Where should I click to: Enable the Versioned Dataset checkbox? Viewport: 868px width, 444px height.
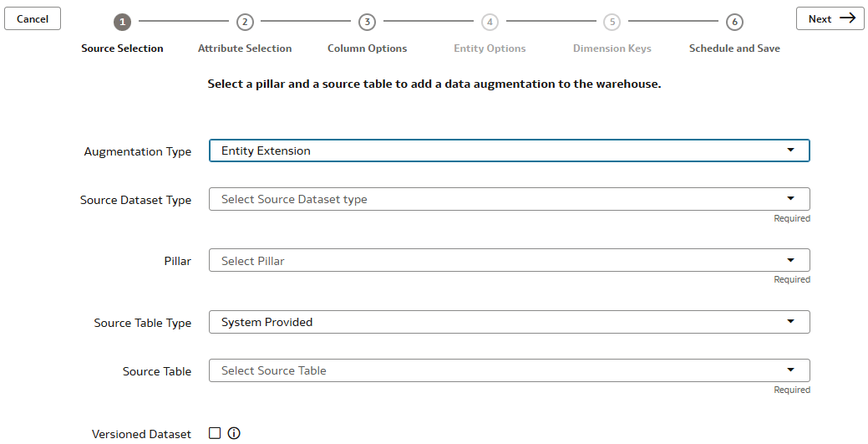215,433
